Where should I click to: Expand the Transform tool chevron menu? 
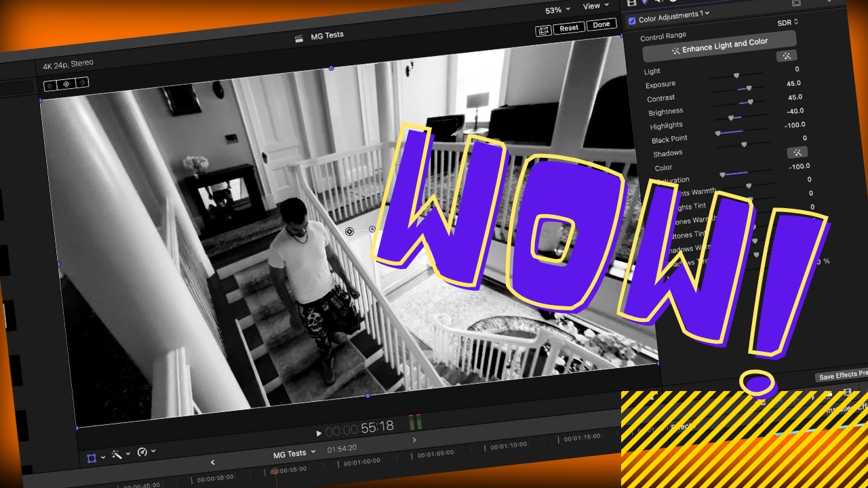(x=103, y=457)
